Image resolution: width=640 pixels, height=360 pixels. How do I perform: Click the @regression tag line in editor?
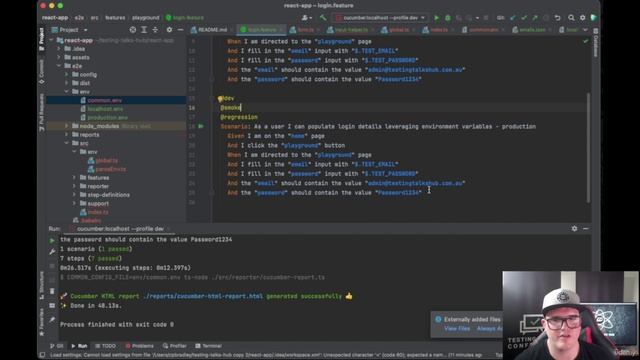tap(239, 117)
